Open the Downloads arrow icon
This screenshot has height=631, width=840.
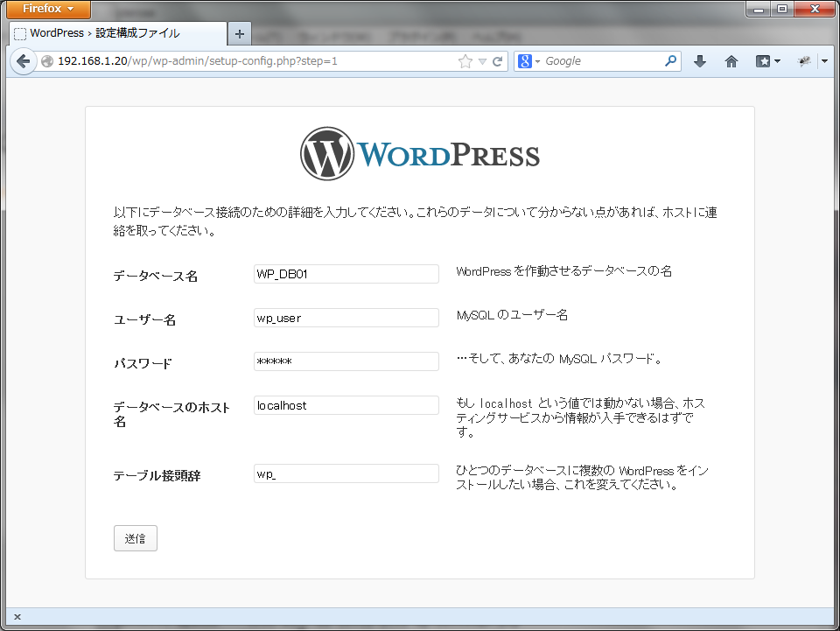point(700,61)
